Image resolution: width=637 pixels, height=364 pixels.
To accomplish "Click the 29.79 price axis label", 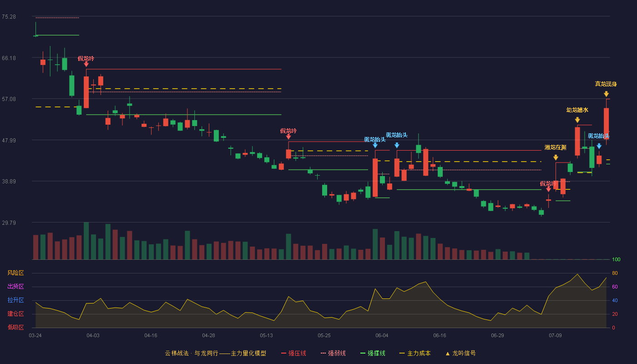I will pos(9,223).
